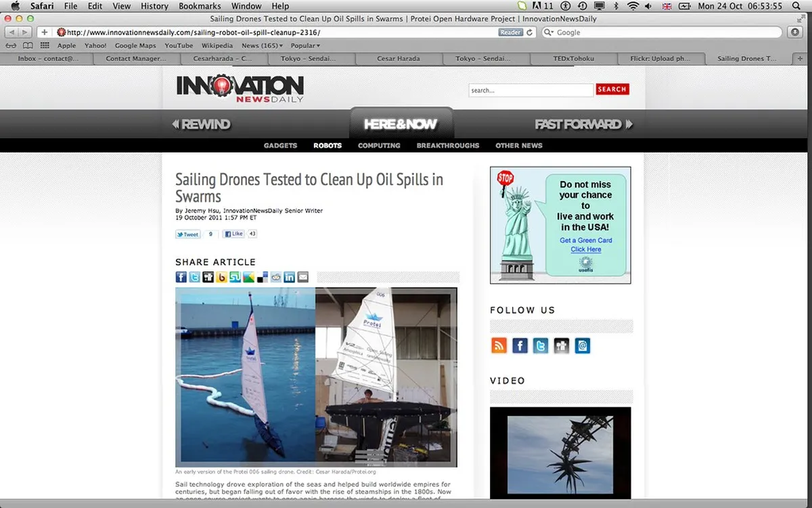Share article by email envelope icon
Viewport: 812px width, 508px height.
coord(303,277)
